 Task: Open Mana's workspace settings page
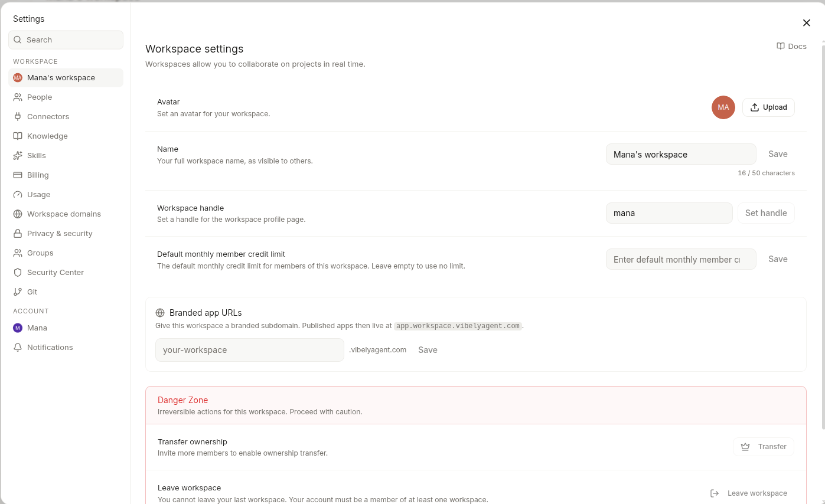click(66, 78)
